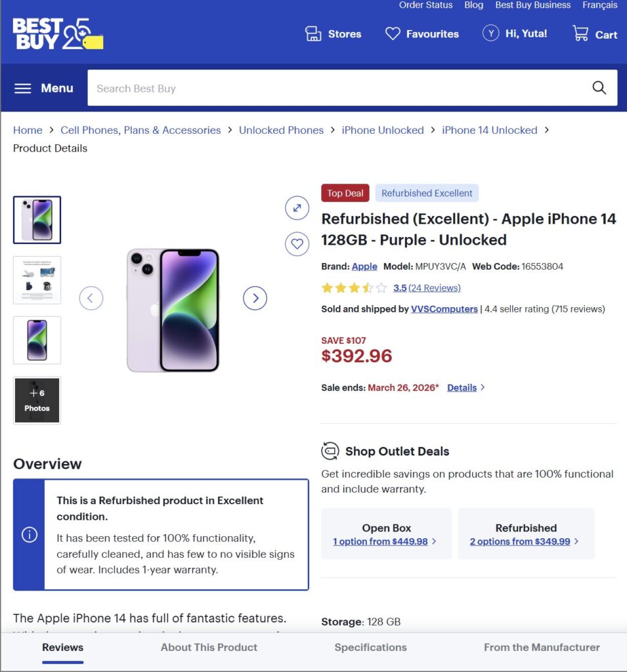Image resolution: width=627 pixels, height=672 pixels.
Task: Click the Stores icon in header
Action: click(x=313, y=33)
